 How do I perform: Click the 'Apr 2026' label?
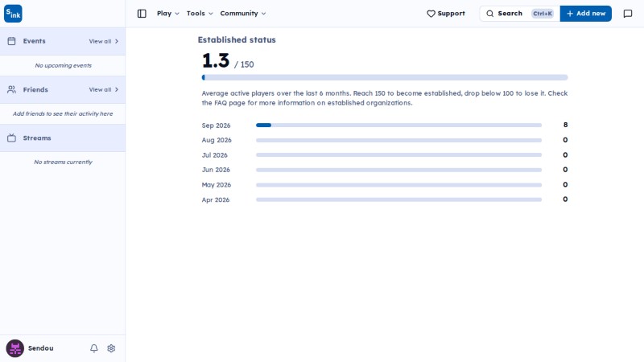pyautogui.click(x=215, y=200)
